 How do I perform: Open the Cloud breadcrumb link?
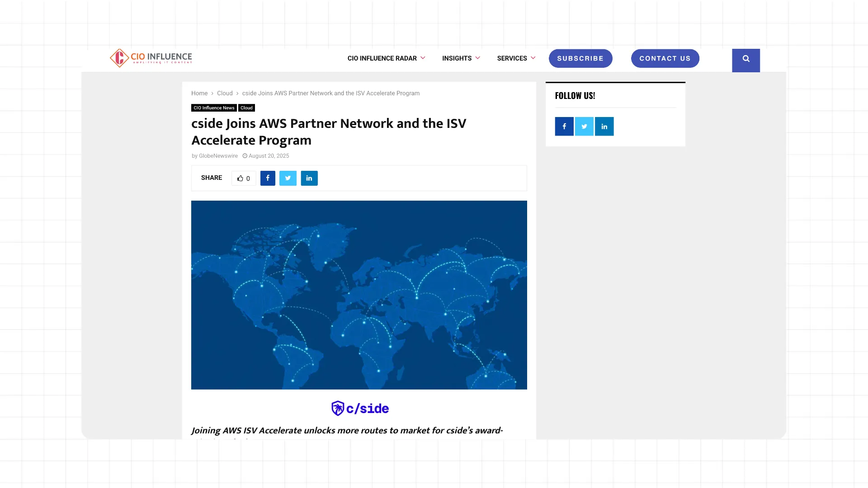[225, 93]
